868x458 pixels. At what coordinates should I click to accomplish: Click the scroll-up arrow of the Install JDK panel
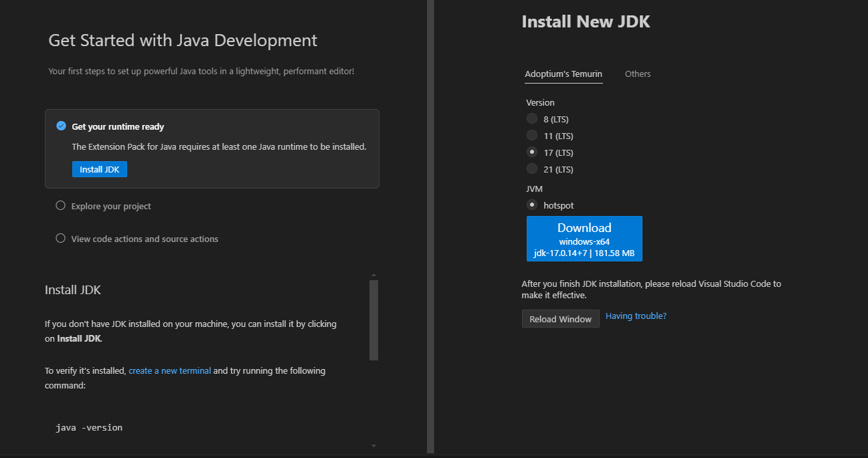(x=373, y=275)
